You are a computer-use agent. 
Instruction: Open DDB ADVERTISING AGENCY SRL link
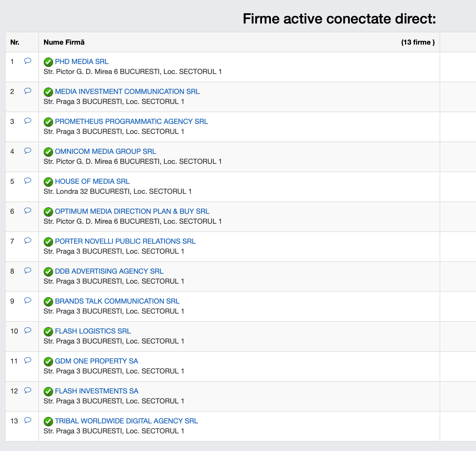[x=109, y=271]
